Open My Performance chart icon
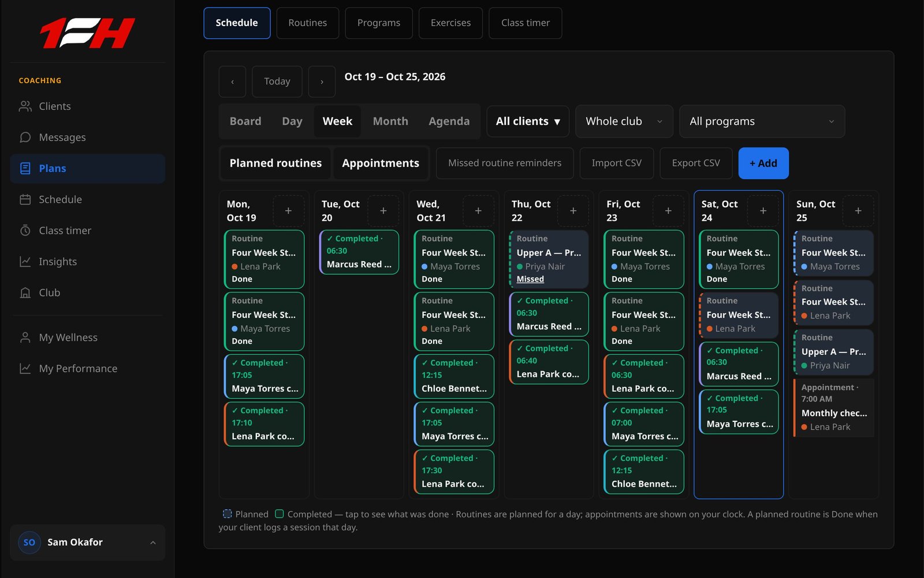 click(25, 369)
